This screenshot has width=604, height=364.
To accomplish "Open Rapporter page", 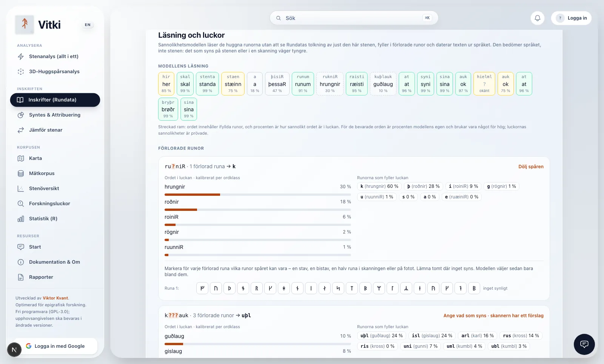I will (x=55, y=277).
